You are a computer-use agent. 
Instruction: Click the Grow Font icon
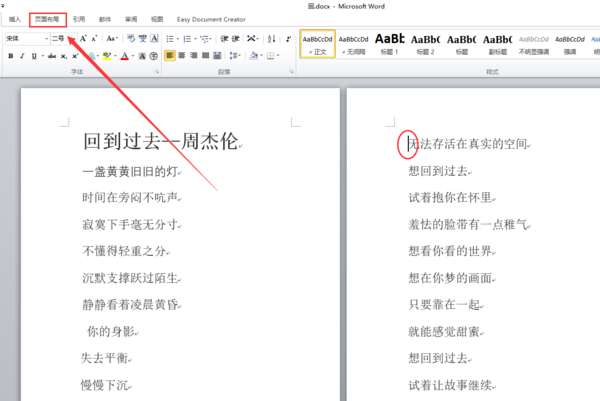[83, 38]
